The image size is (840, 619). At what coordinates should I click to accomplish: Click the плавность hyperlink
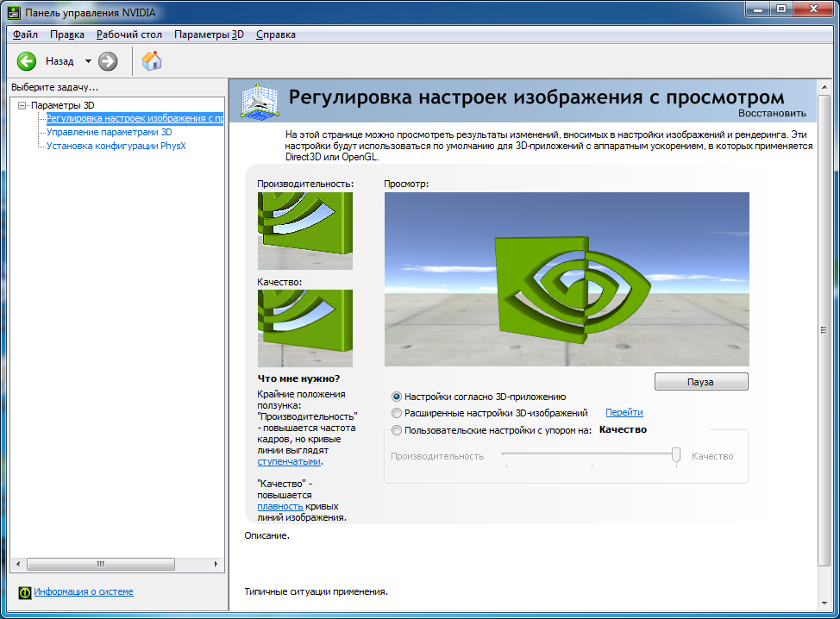tap(279, 506)
